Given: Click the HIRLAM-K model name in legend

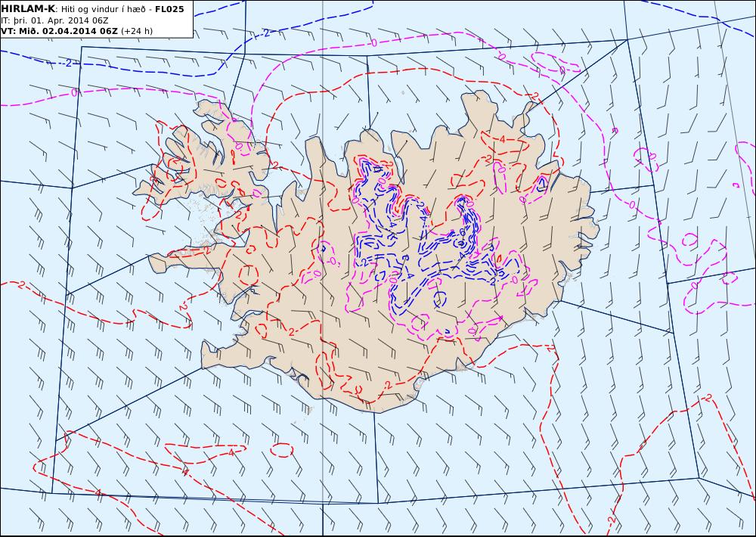Looking at the screenshot, I should tap(28, 8).
